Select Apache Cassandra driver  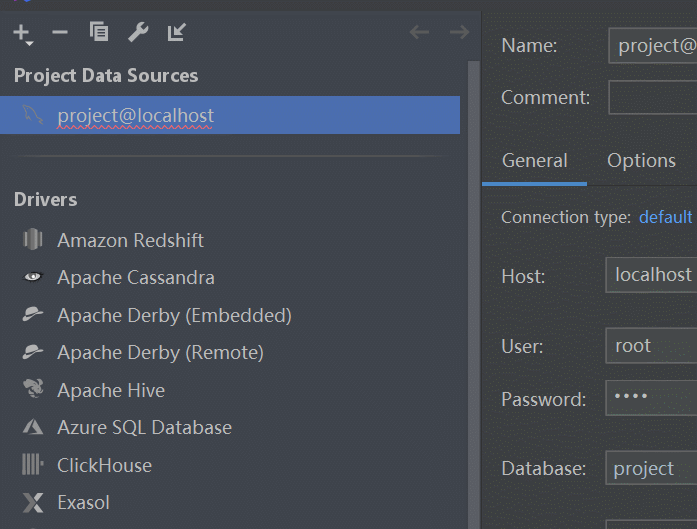coord(136,278)
